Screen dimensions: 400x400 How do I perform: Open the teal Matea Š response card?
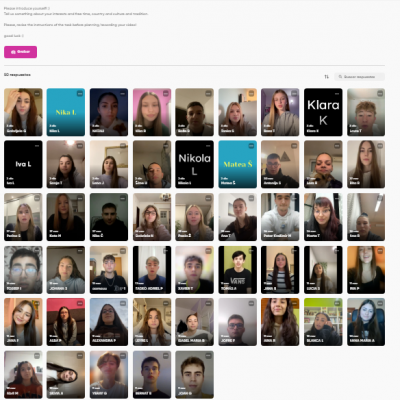(x=237, y=164)
